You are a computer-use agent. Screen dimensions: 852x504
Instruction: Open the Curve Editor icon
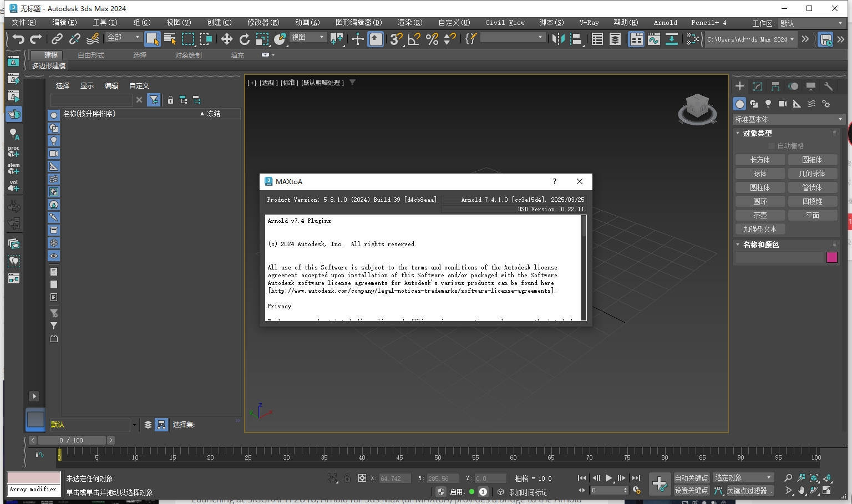pyautogui.click(x=654, y=39)
